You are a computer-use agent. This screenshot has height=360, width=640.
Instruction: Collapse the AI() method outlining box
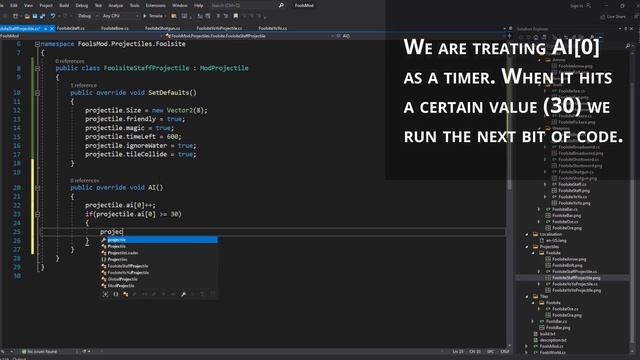pyautogui.click(x=37, y=188)
